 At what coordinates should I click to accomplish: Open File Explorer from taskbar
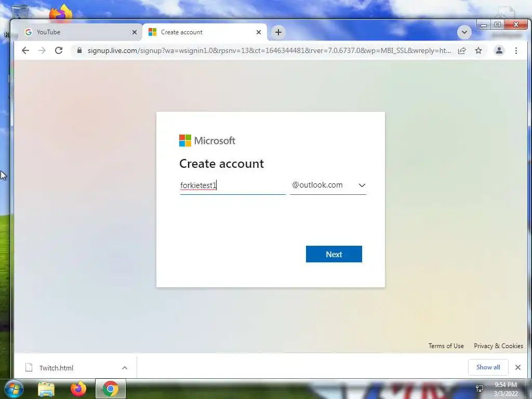pos(46,389)
